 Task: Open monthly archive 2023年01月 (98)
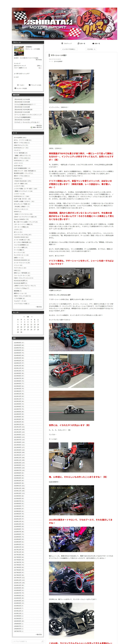19,394
